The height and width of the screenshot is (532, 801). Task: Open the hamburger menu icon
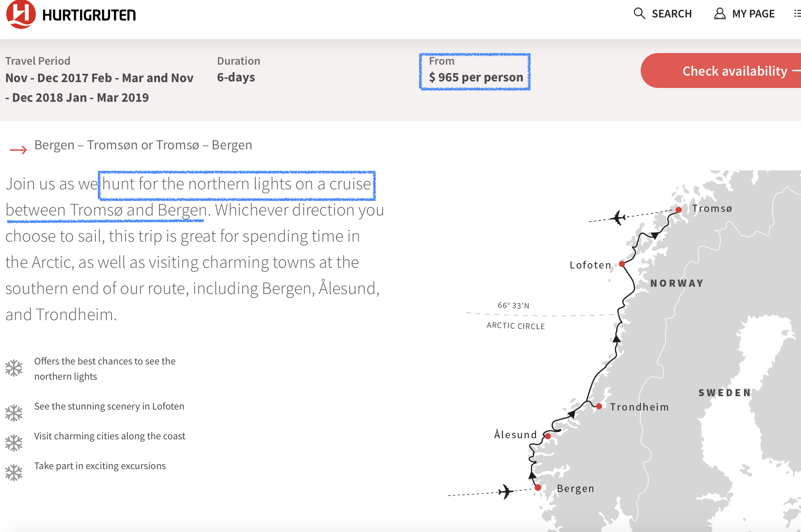797,13
